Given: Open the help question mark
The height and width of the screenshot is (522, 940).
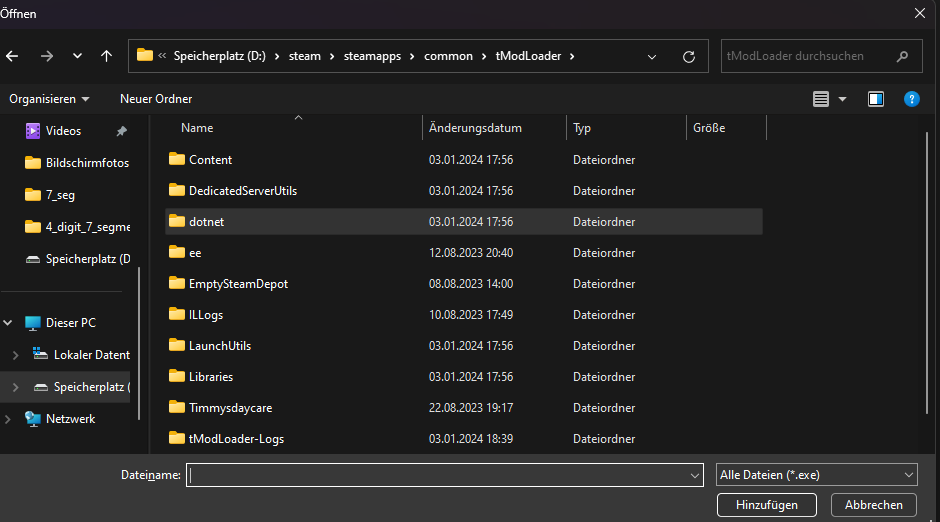Looking at the screenshot, I should pos(911,99).
